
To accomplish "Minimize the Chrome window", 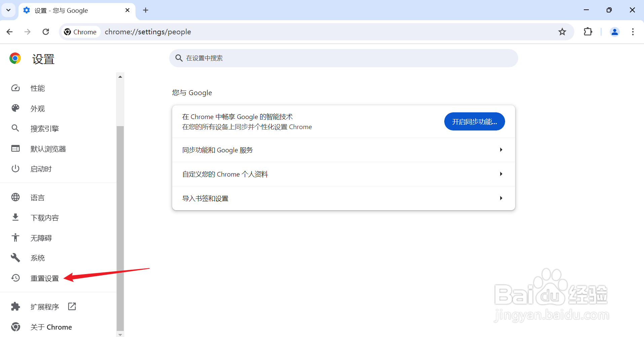I will point(586,10).
